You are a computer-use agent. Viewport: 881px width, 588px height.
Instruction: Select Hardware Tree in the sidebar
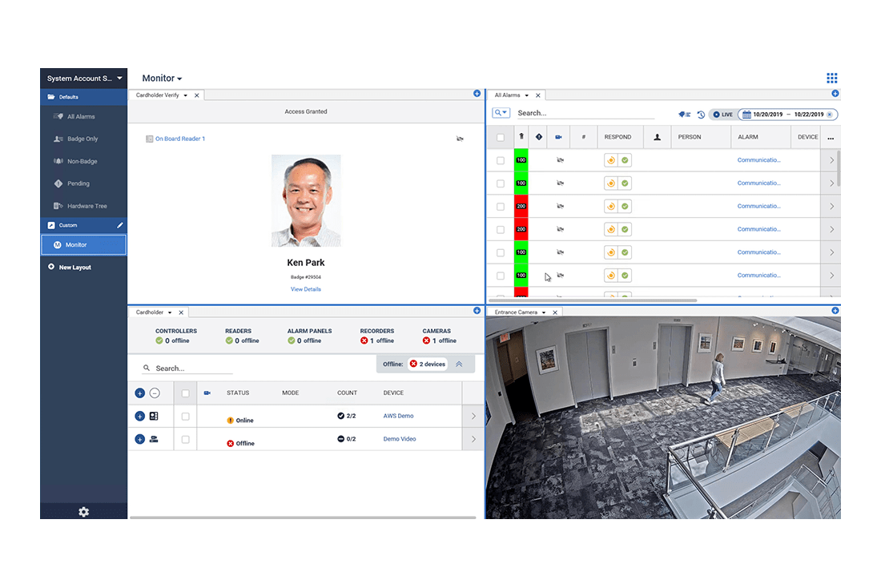86,206
